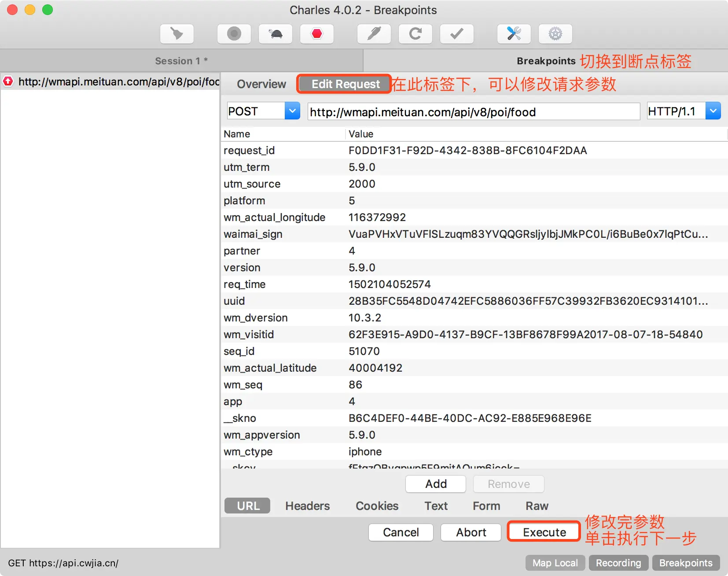Select the __skno parameter row
This screenshot has height=576, width=728.
click(474, 418)
